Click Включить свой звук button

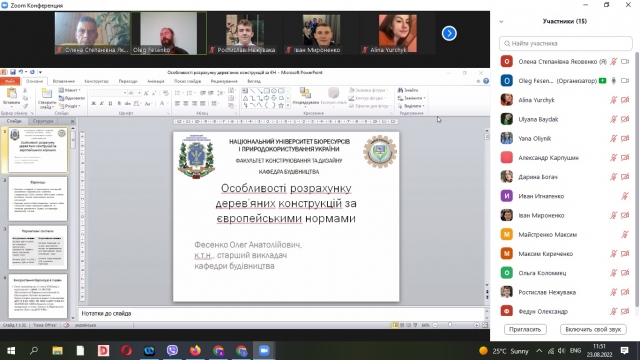tap(593, 329)
